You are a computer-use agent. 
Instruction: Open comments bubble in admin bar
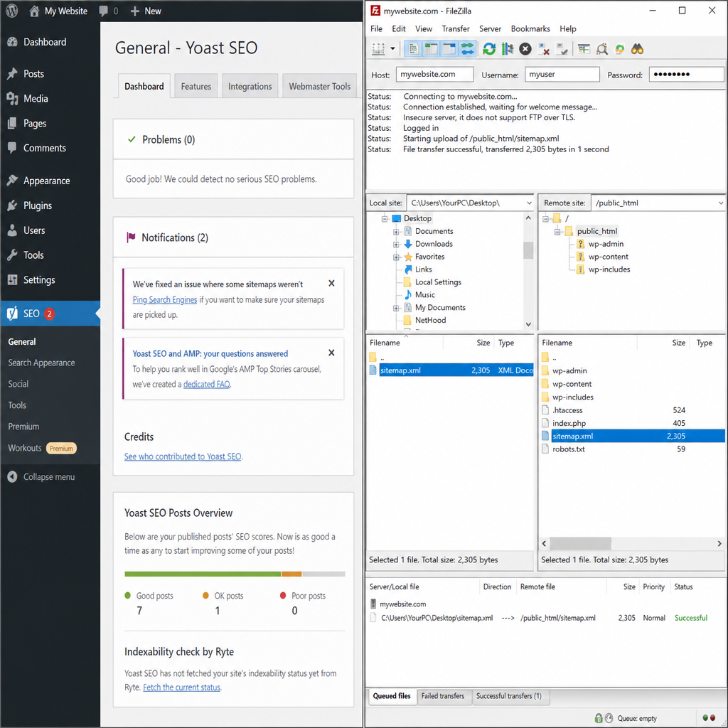click(108, 11)
